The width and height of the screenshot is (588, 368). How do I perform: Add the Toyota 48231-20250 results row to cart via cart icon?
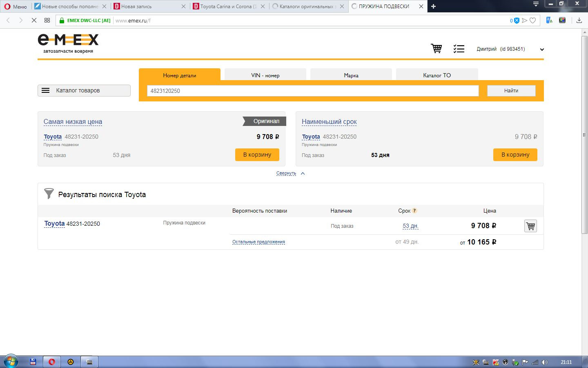coord(530,226)
